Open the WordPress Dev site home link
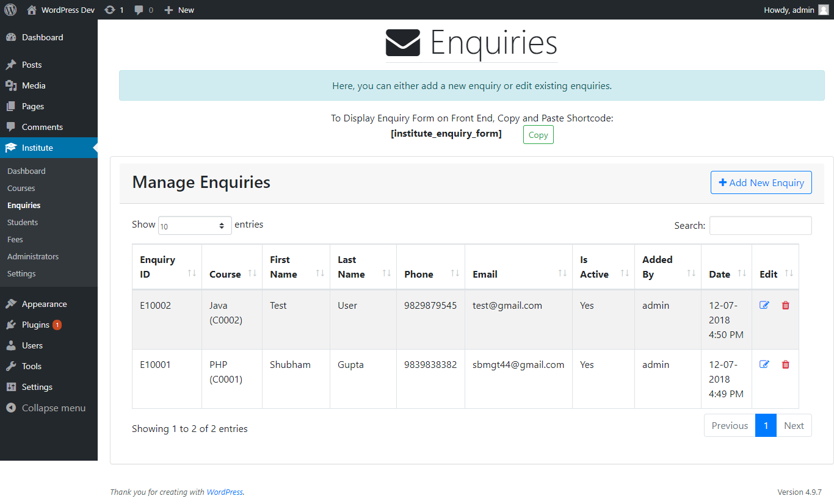The height and width of the screenshot is (504, 834). (61, 10)
